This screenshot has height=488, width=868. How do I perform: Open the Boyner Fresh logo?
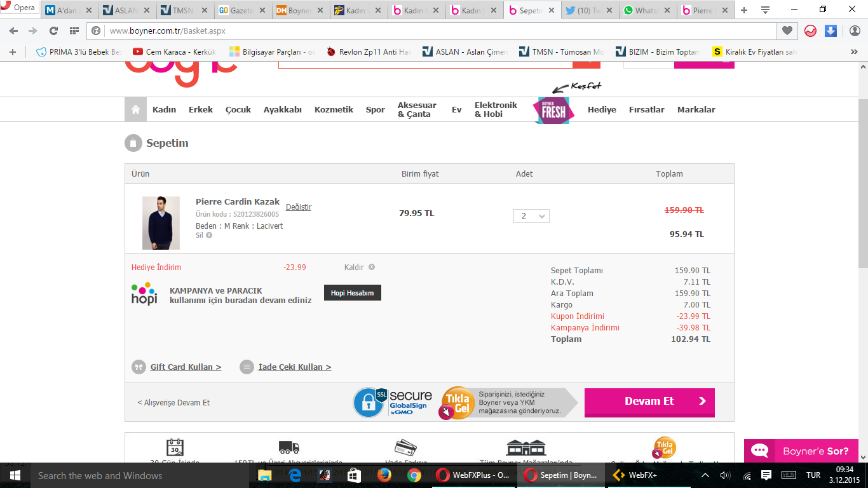coord(553,111)
